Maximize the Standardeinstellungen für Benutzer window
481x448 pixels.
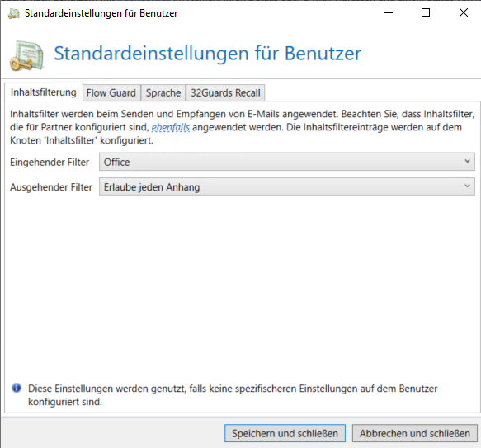coord(426,13)
